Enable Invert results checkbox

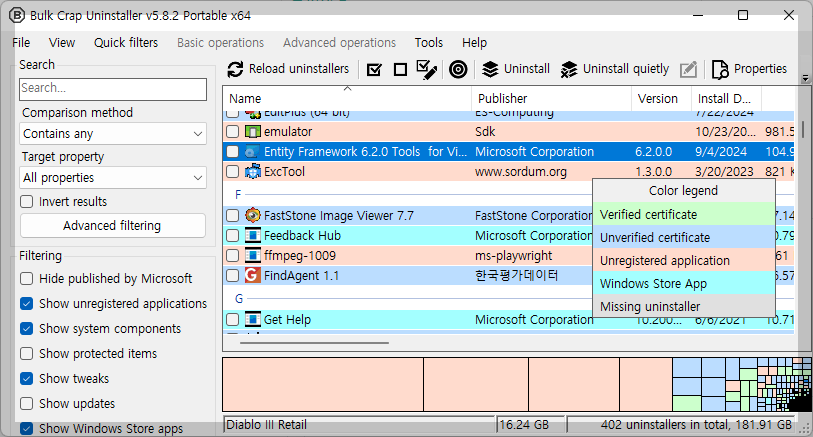coord(26,202)
